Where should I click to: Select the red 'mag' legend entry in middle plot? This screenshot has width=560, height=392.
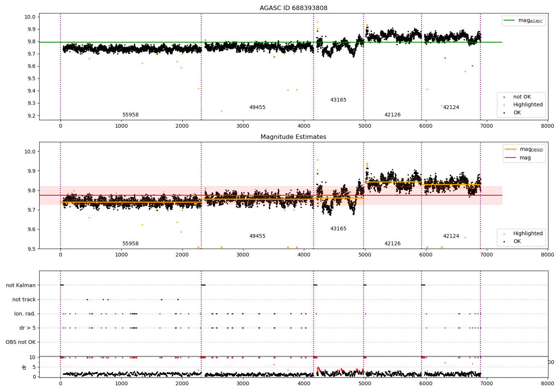click(x=525, y=158)
